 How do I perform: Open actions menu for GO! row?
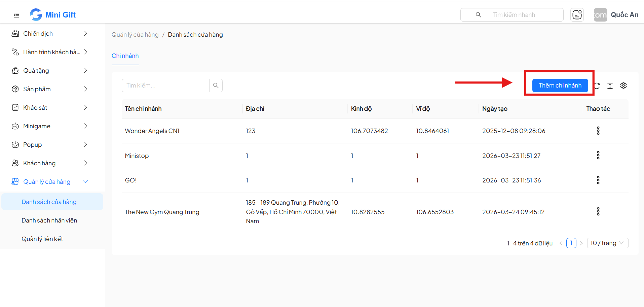point(598,180)
